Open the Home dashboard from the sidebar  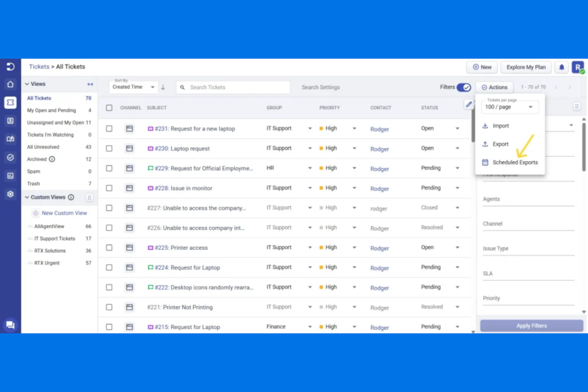tap(10, 84)
